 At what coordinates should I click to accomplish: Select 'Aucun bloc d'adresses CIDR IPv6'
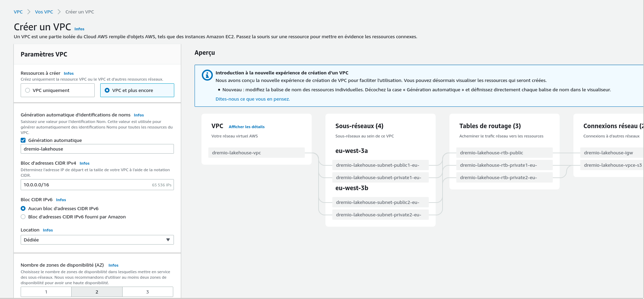[23, 208]
